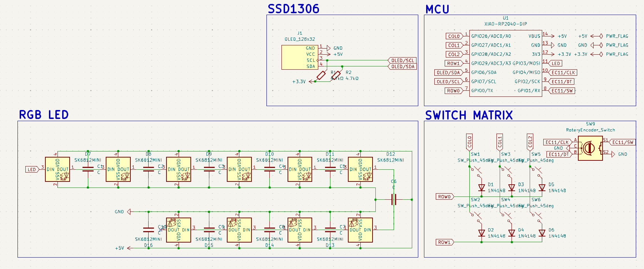Select ROW1 label in switch matrix

445,242
